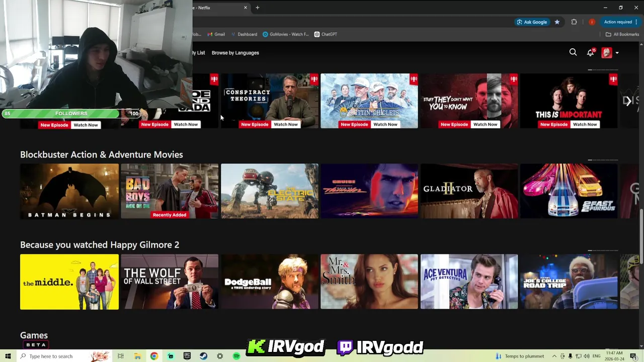The image size is (644, 362).
Task: Click Watch Now on Conspiracy Theories
Action: click(x=286, y=124)
